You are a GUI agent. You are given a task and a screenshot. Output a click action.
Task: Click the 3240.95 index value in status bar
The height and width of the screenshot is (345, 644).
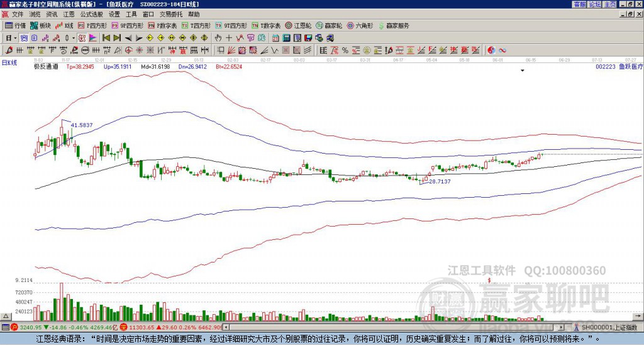tap(30, 327)
